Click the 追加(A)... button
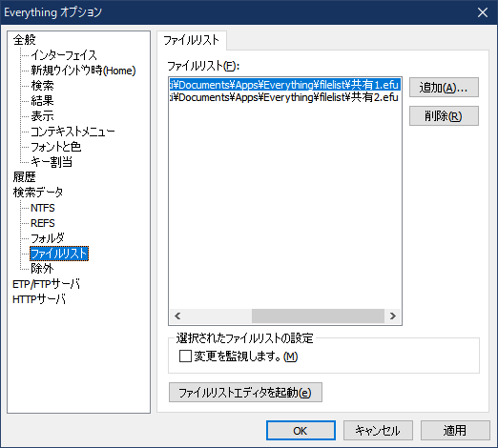 click(444, 87)
